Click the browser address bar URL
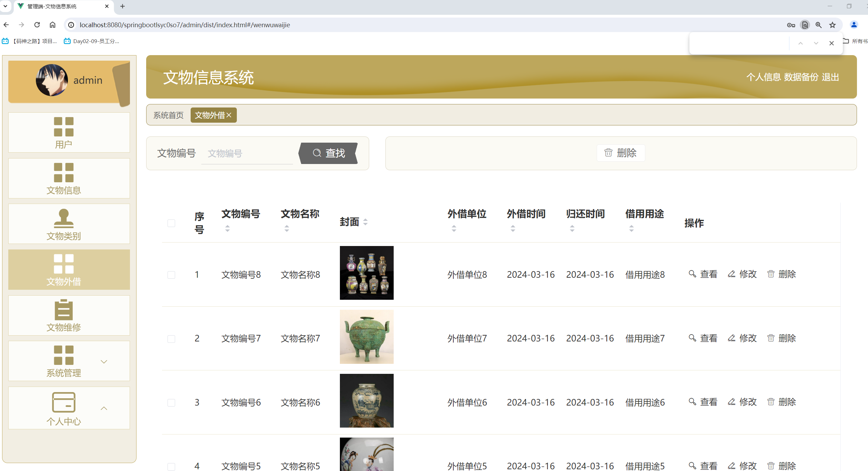The height and width of the screenshot is (471, 868). (185, 25)
